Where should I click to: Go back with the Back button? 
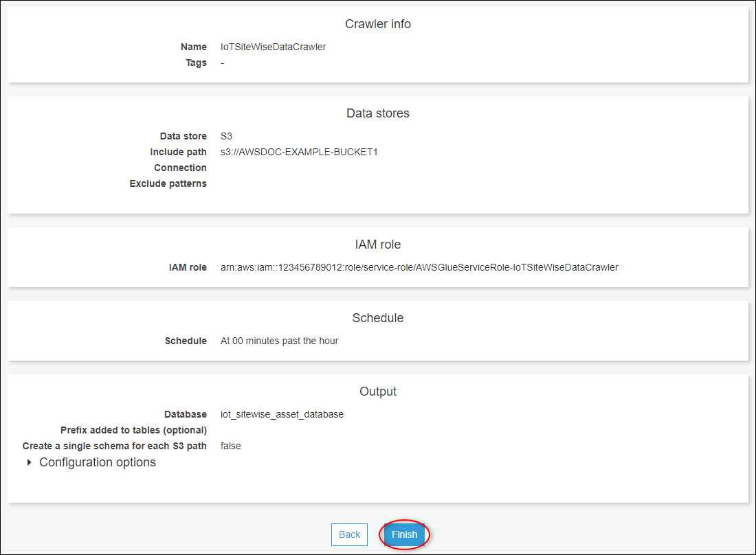[x=349, y=534]
